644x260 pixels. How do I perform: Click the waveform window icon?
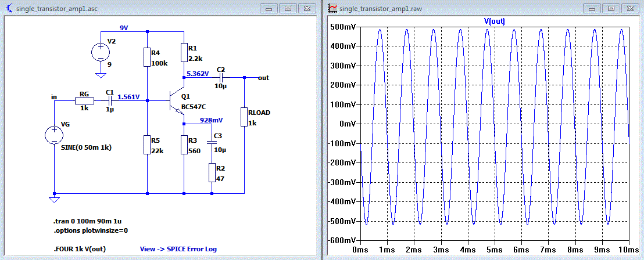(333, 8)
